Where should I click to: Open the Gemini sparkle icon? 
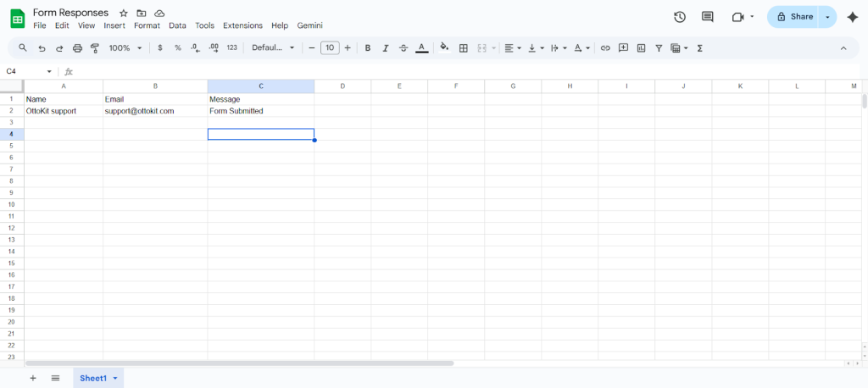click(852, 17)
